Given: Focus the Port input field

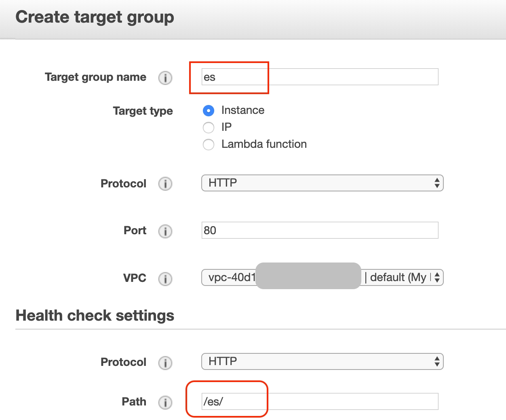Looking at the screenshot, I should [x=320, y=230].
